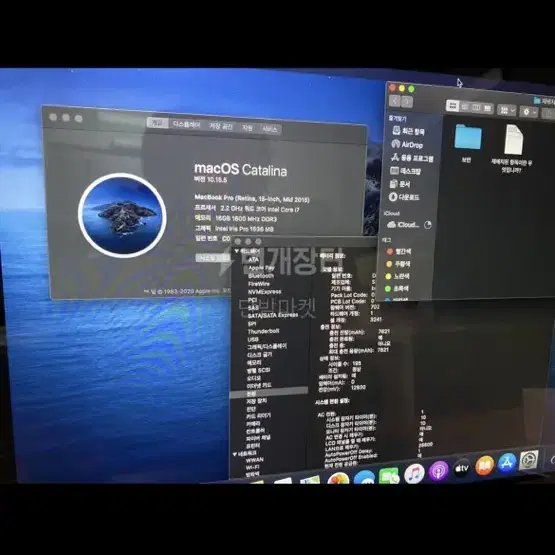This screenshot has height=555, width=555.
Task: Open Apple TV from the Dock
Action: pos(462,468)
